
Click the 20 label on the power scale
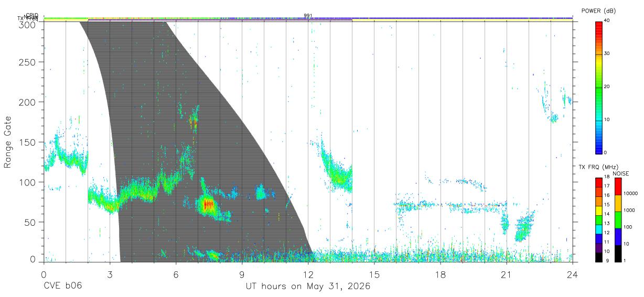tap(607, 87)
